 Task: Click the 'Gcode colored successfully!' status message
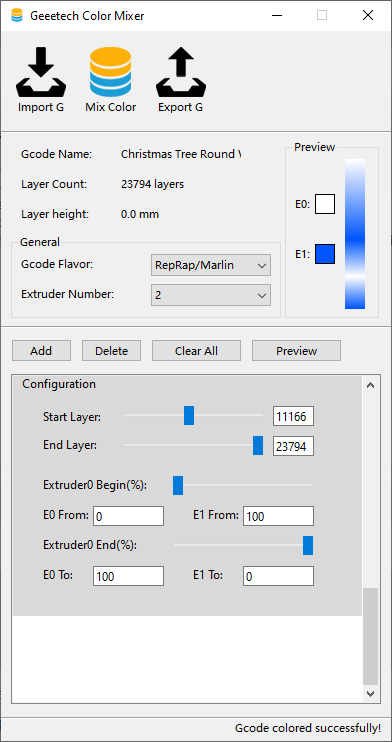308,727
